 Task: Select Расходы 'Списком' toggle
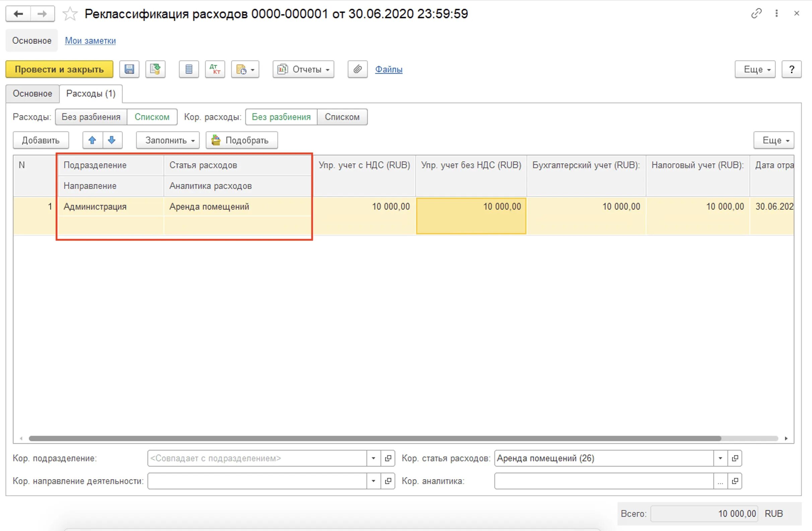[x=152, y=117]
